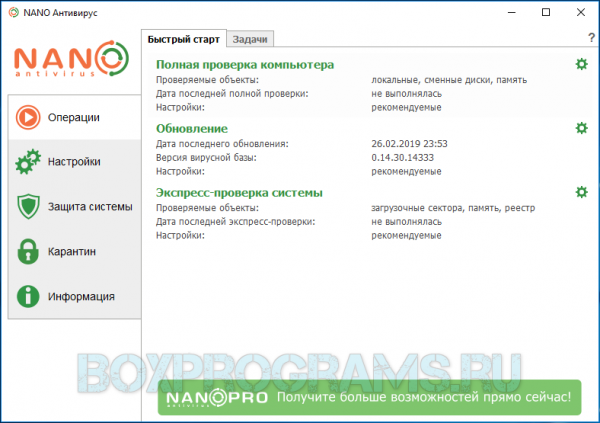This screenshot has width=600, height=423.
Task: Click the date 26.02.2019 23:53
Action: [409, 144]
